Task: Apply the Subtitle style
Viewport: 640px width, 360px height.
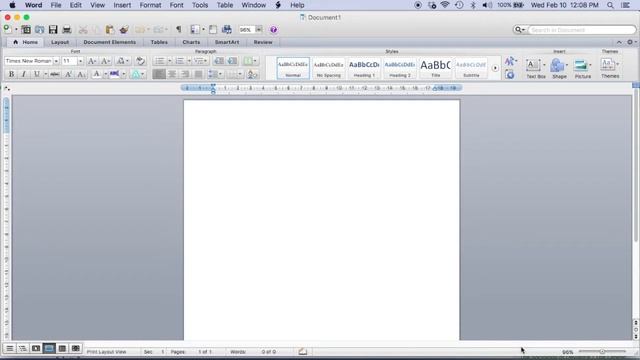Action: click(471, 68)
